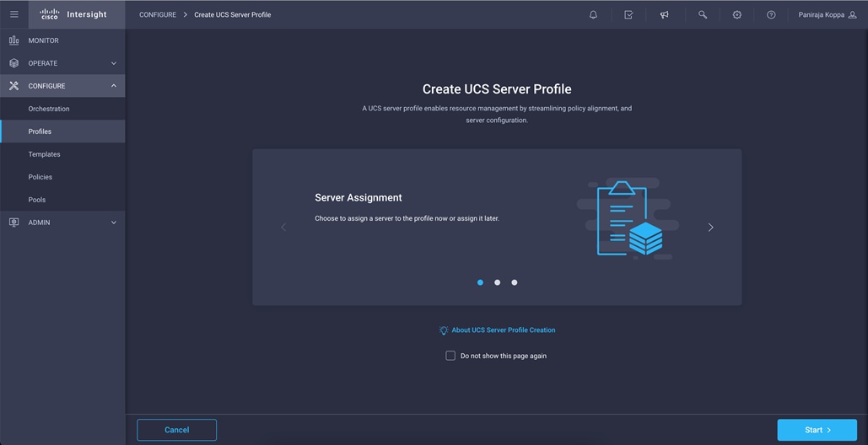Open Templates in the sidebar

coord(62,154)
